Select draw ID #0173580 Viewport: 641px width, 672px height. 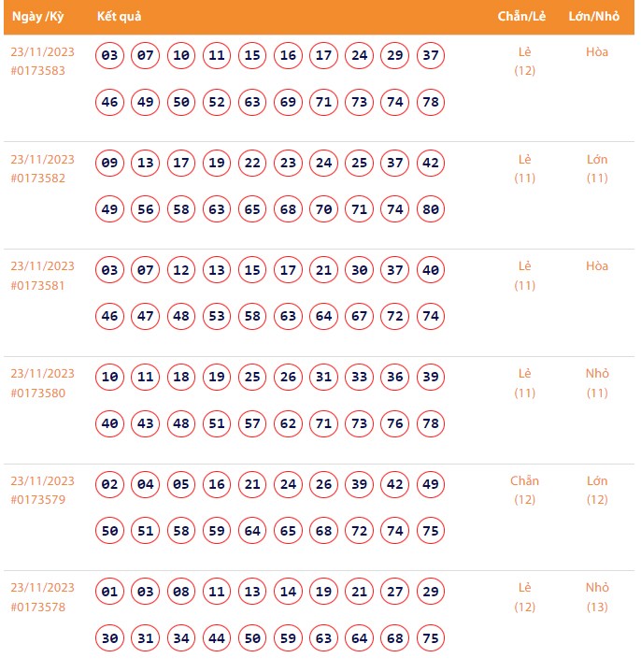pyautogui.click(x=38, y=393)
